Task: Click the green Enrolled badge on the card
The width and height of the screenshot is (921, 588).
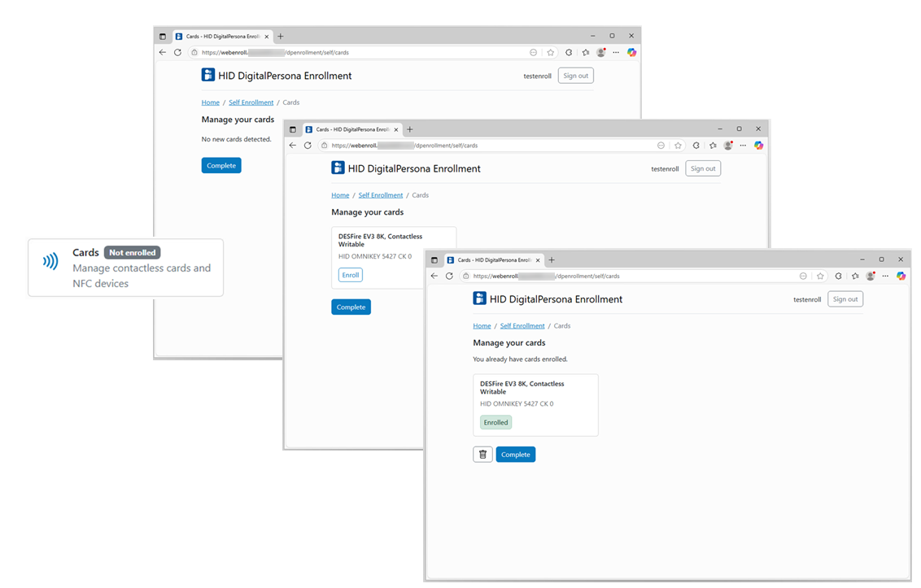Action: [495, 423]
